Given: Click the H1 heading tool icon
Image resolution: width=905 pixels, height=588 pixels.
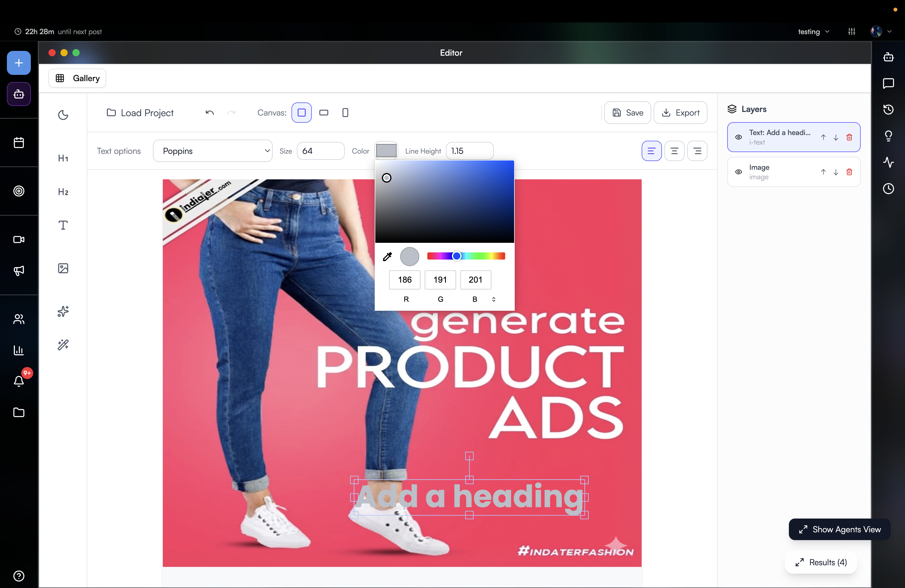Looking at the screenshot, I should (63, 158).
